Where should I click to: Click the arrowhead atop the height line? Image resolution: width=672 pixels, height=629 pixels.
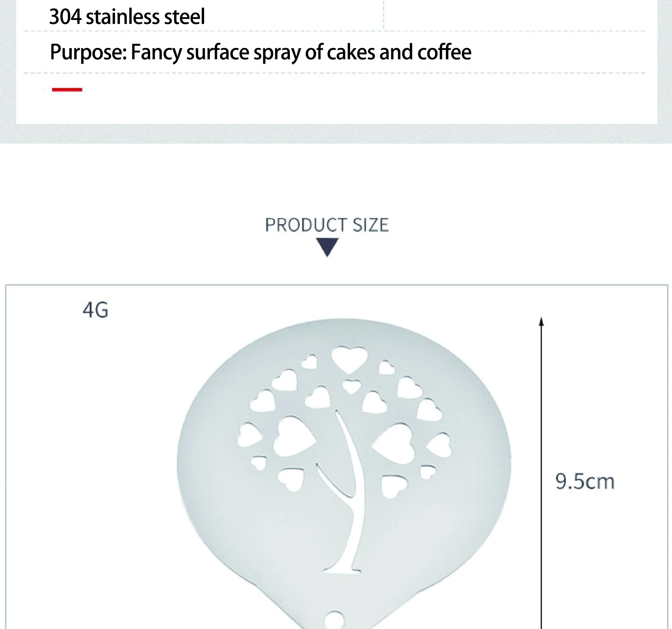(x=541, y=322)
